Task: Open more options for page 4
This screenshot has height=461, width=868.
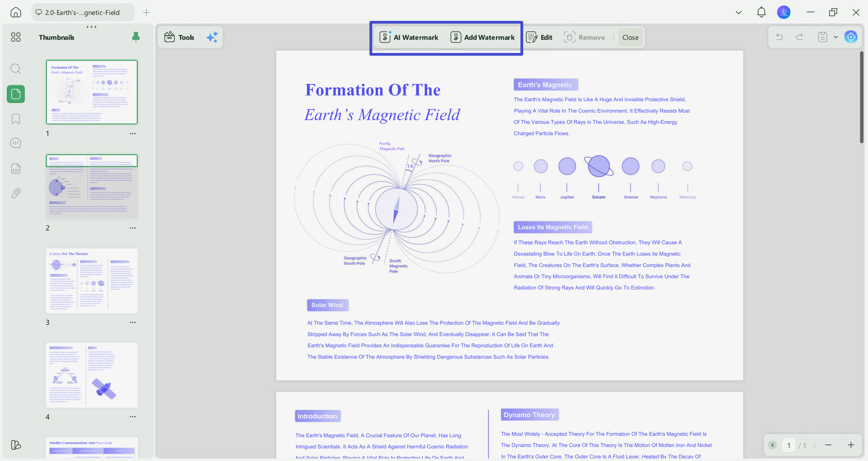Action: pyautogui.click(x=133, y=417)
